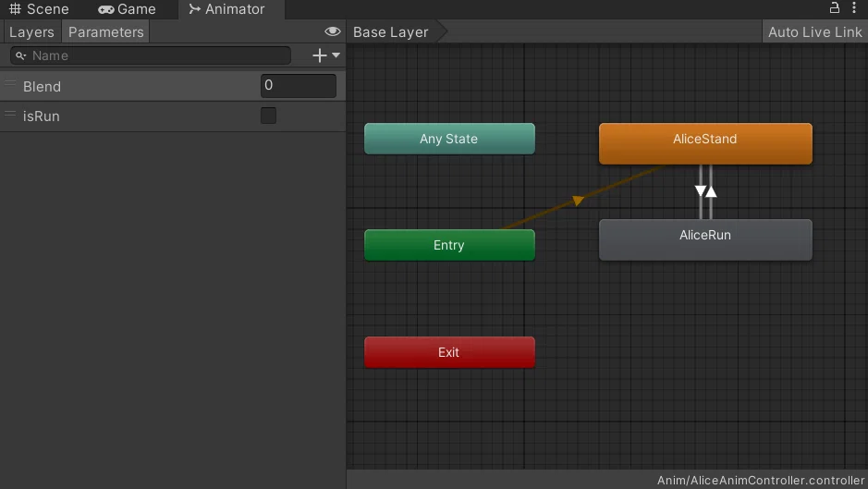The width and height of the screenshot is (868, 489).
Task: Toggle Auto Live Link
Action: pyautogui.click(x=815, y=32)
